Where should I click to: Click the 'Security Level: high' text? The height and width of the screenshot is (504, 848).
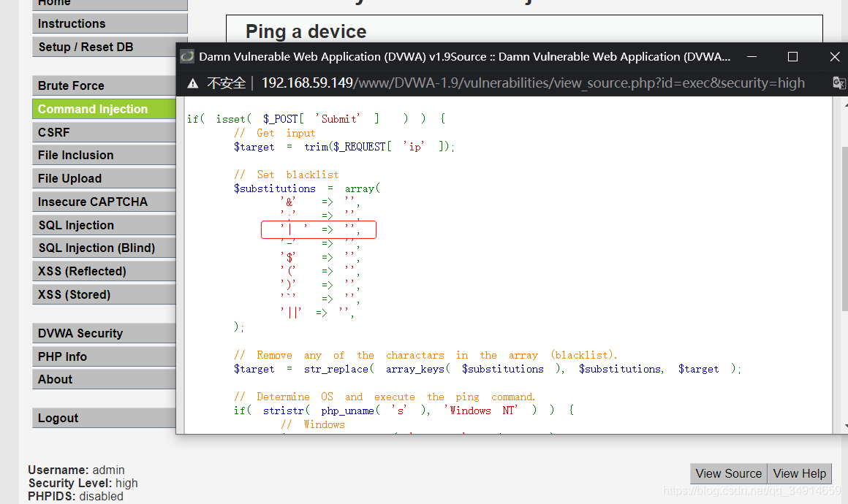pyautogui.click(x=83, y=483)
